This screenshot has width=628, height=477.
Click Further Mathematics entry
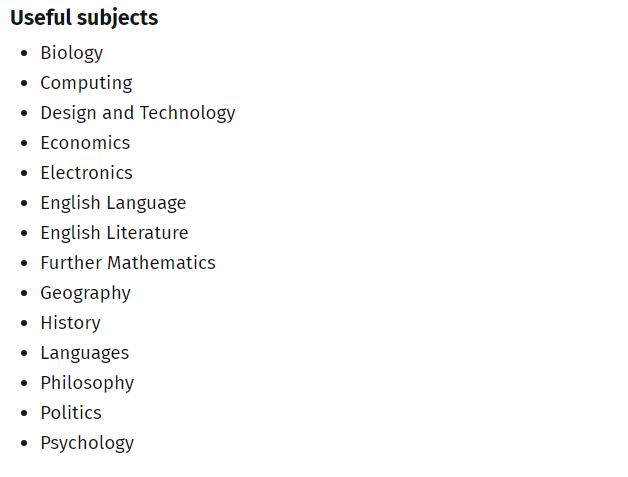point(128,263)
